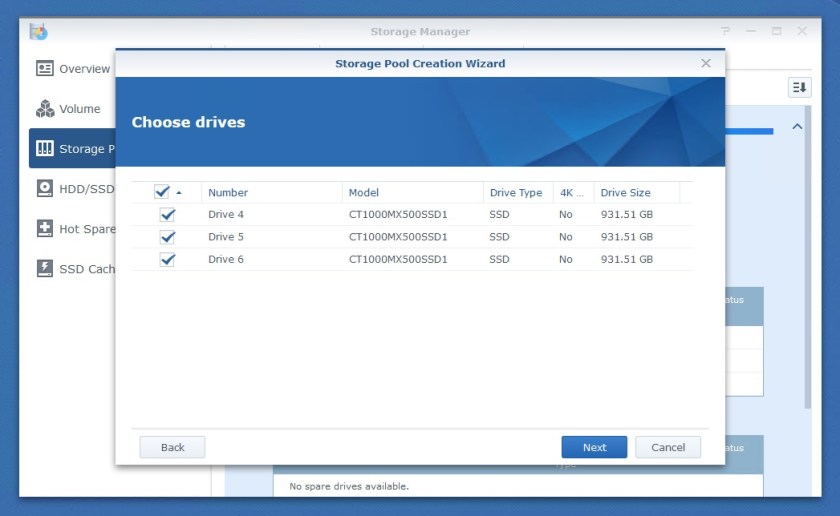840x516 pixels.
Task: Click the Hot Spare plus icon
Action: point(45,229)
